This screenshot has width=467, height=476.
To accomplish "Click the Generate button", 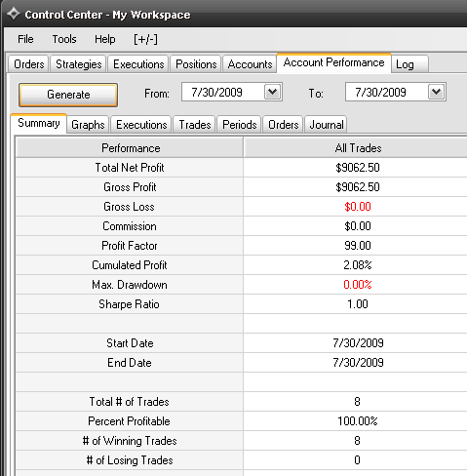I will [68, 95].
